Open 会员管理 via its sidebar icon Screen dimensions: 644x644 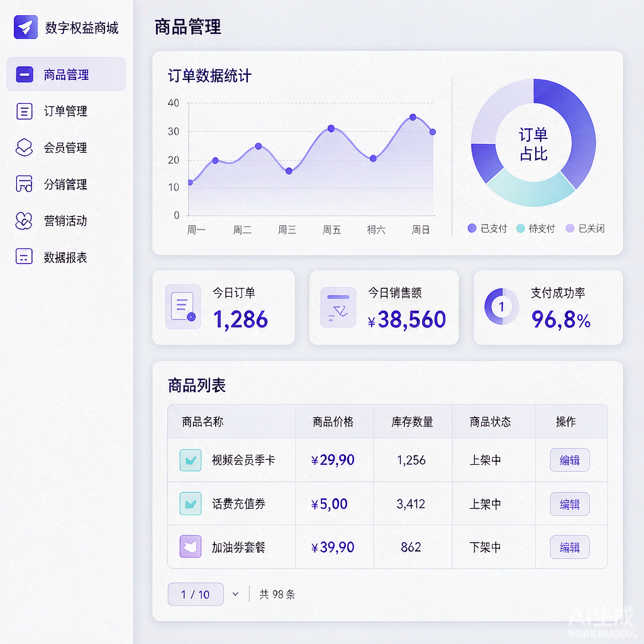pyautogui.click(x=25, y=147)
